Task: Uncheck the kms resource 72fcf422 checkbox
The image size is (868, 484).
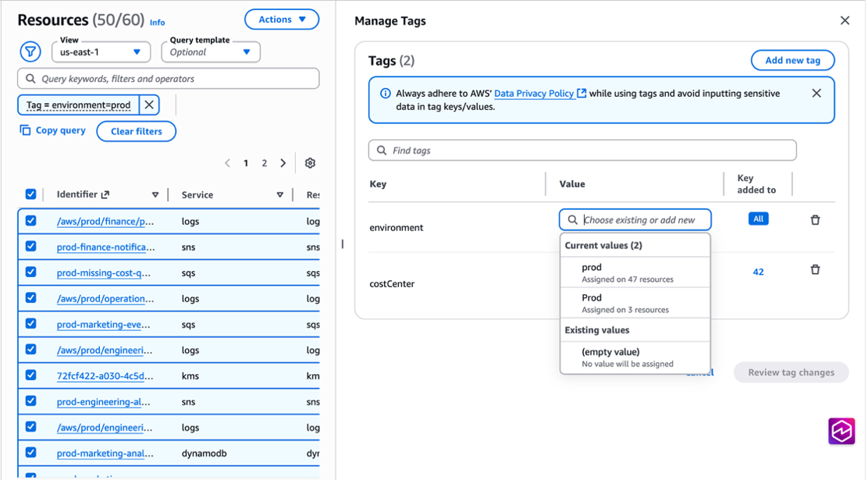Action: point(30,375)
